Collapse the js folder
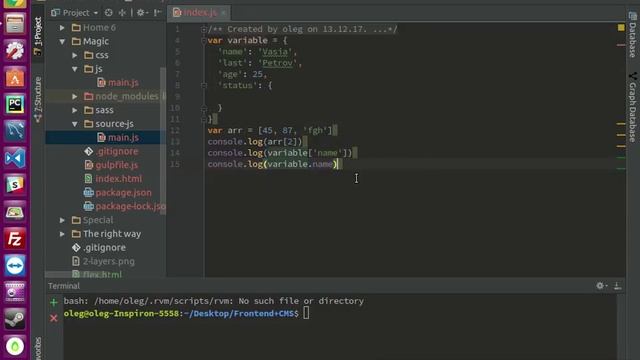 point(75,69)
